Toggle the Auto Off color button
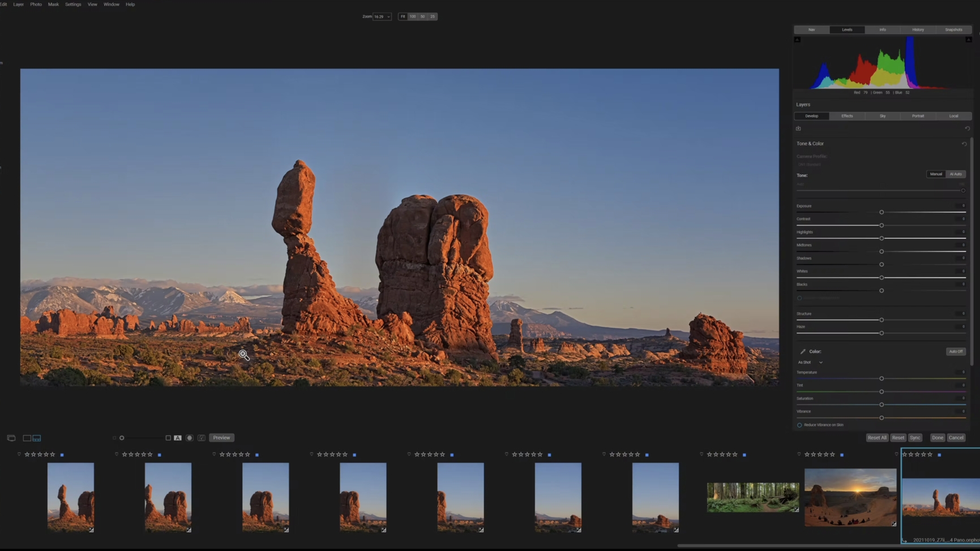Image resolution: width=980 pixels, height=551 pixels. click(956, 351)
